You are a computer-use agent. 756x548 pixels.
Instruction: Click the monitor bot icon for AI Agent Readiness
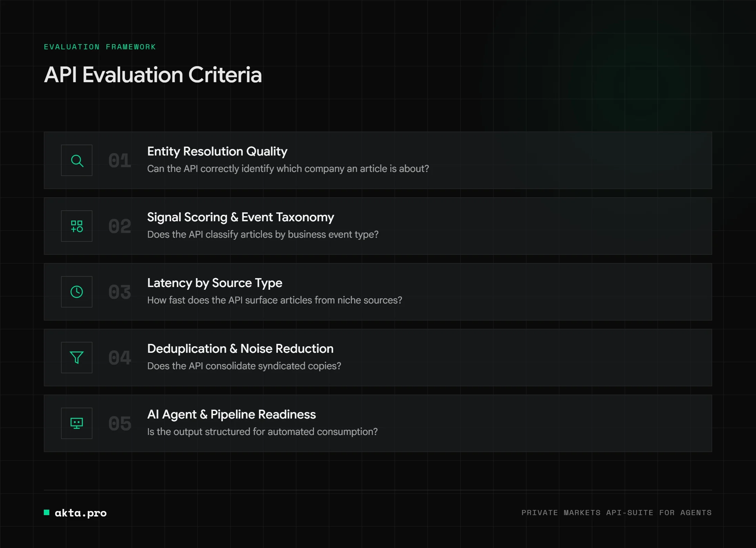77,423
